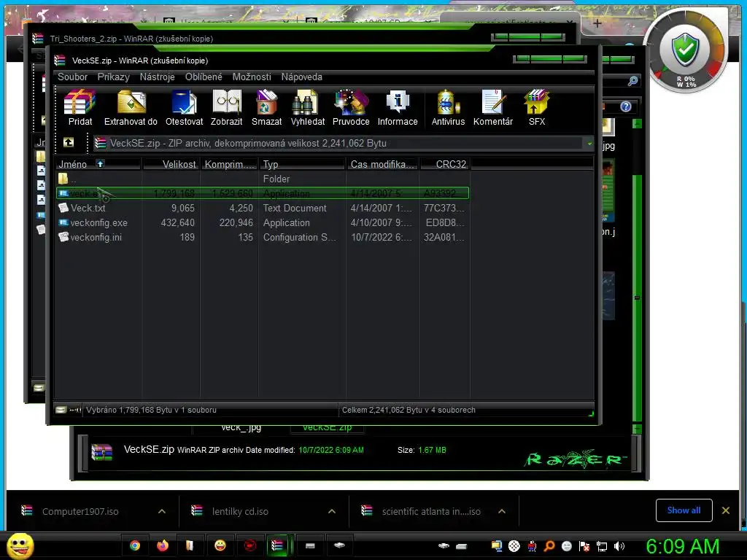Open the Komentár comment icon
The image size is (747, 560).
click(492, 108)
